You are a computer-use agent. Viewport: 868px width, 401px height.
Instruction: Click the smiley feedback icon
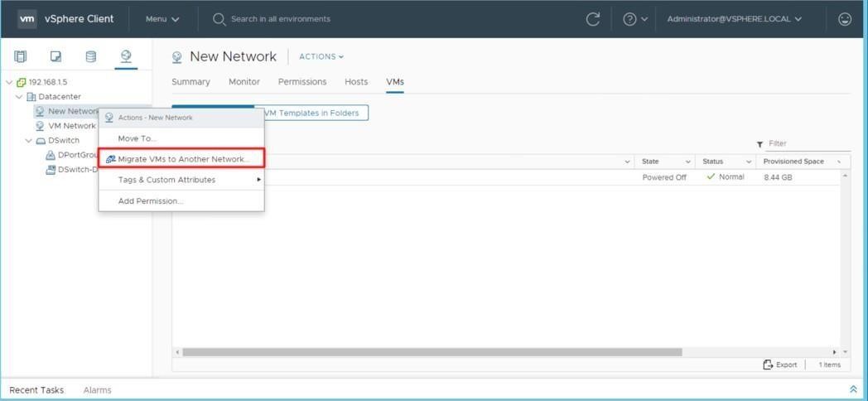[x=845, y=19]
